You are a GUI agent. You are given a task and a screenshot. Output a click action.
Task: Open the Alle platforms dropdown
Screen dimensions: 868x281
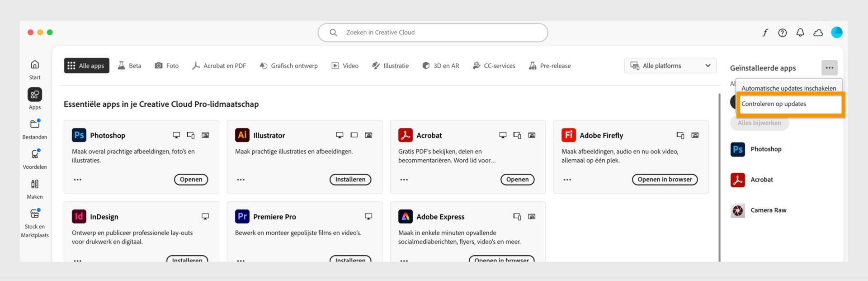[x=670, y=66]
